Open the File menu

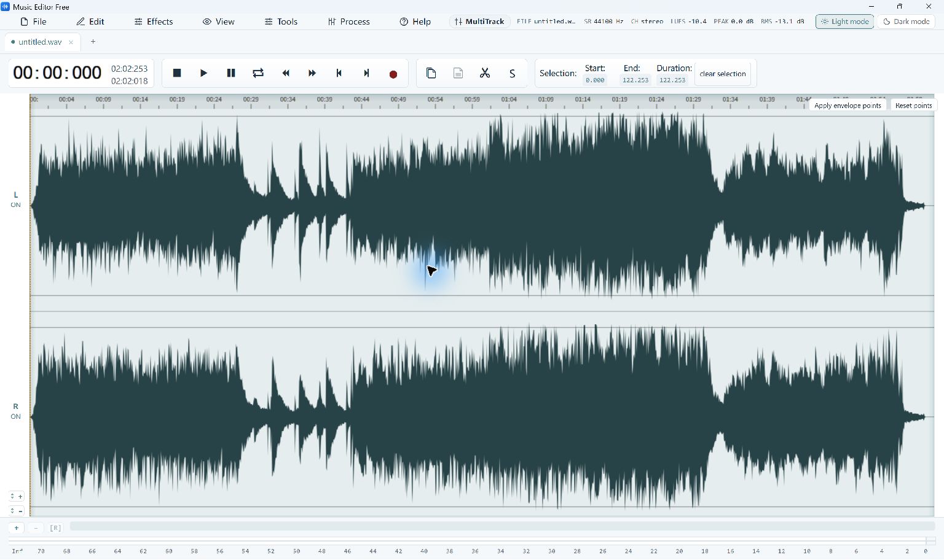tap(34, 21)
